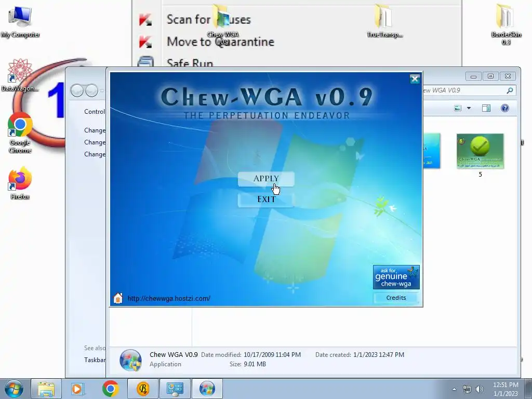This screenshot has height=399, width=532.
Task: Click the Size value 9.01 MB
Action: tap(255, 364)
